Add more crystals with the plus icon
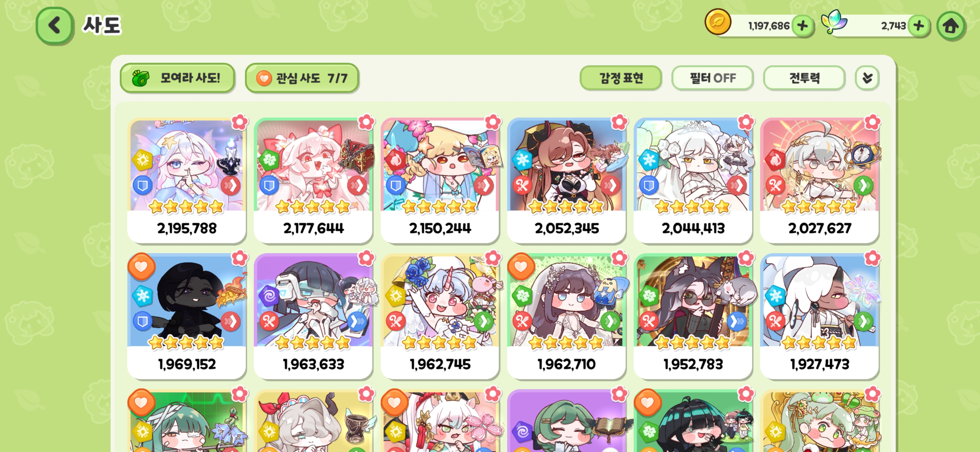Viewport: 980px width, 452px height. click(919, 26)
